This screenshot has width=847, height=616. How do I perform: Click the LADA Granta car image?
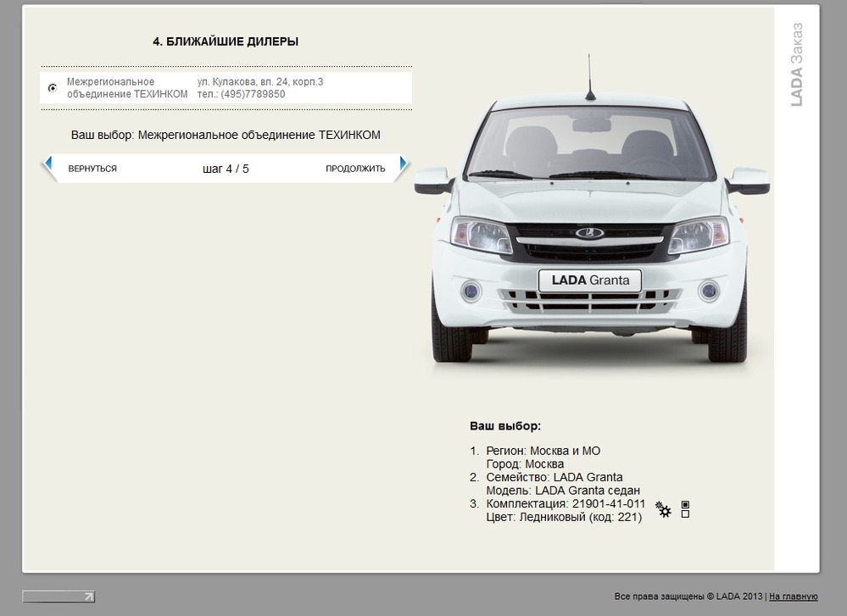tap(592, 210)
